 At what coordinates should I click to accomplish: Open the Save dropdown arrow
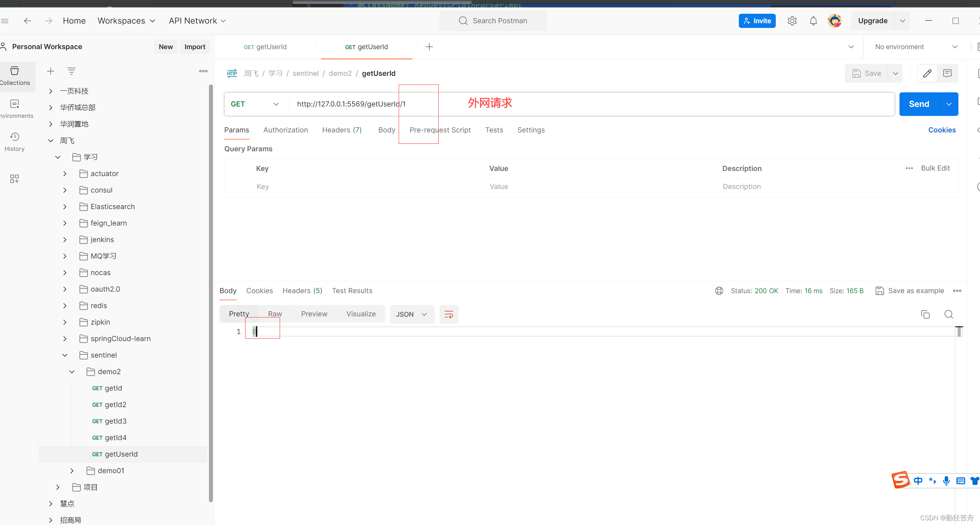pyautogui.click(x=896, y=73)
